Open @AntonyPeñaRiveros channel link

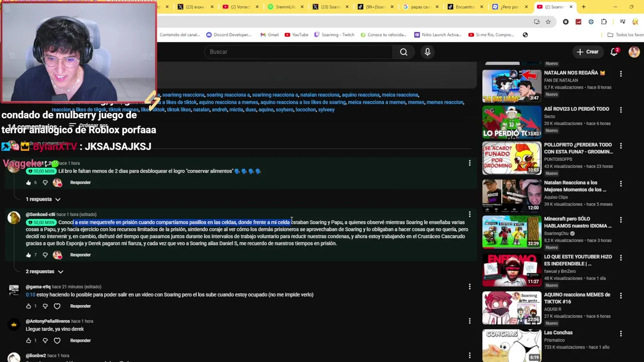point(48,321)
